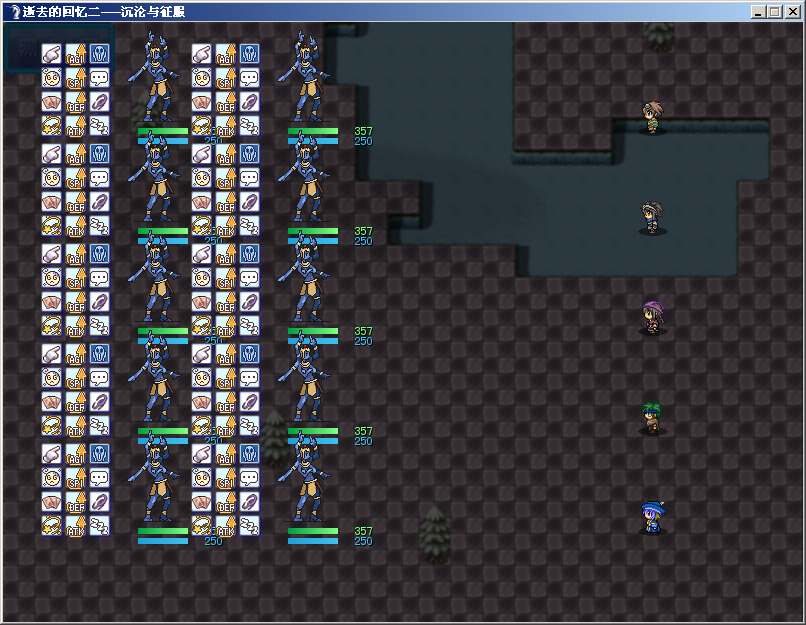Click the Zzz sleep icon in the first row's left grid
The width and height of the screenshot is (806, 625).
[x=100, y=126]
